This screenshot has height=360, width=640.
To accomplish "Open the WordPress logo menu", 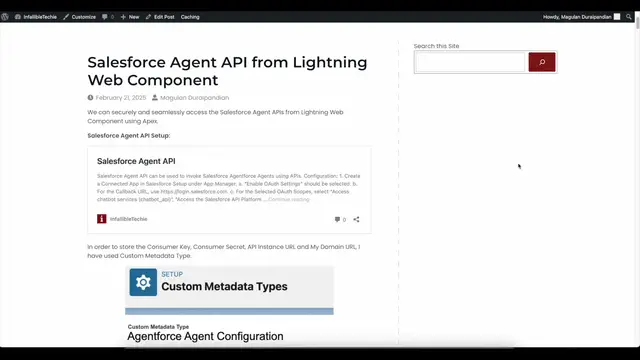I will coord(5,17).
